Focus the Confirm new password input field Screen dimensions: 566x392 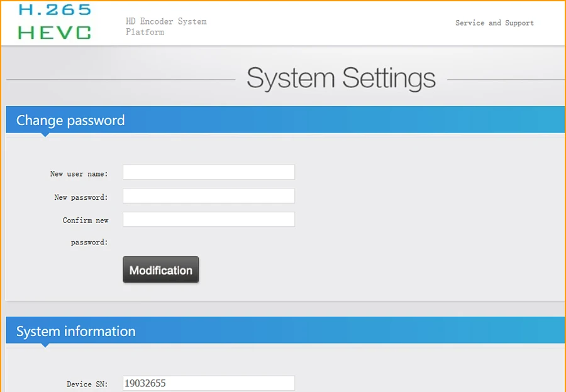209,219
